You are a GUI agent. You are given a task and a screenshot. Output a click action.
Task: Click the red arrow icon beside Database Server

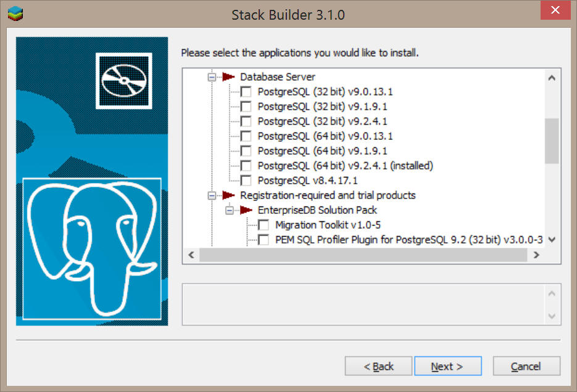click(228, 77)
